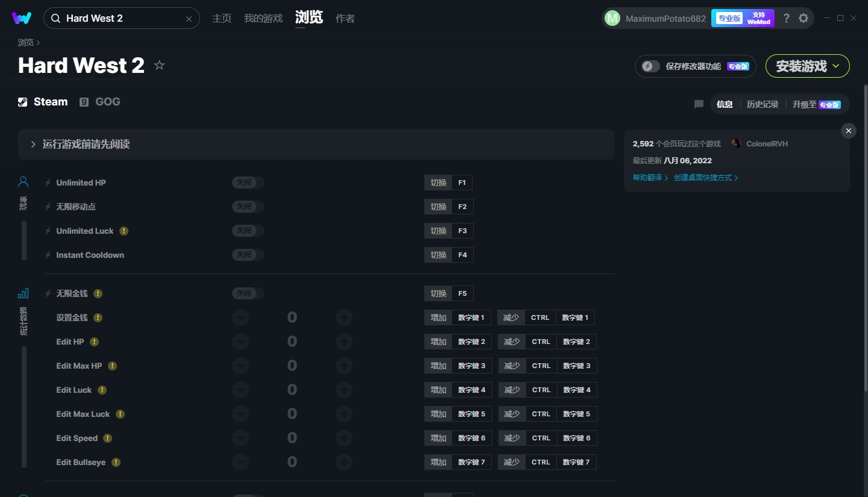Click F5 hotkey for 无限金钱
This screenshot has width=868, height=497.
click(462, 293)
